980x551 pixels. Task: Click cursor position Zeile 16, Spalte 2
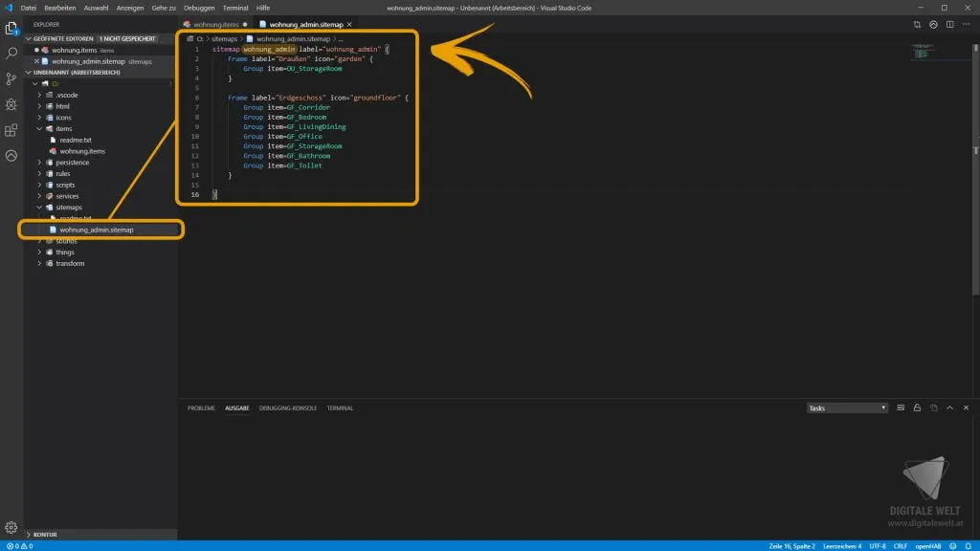pyautogui.click(x=791, y=546)
